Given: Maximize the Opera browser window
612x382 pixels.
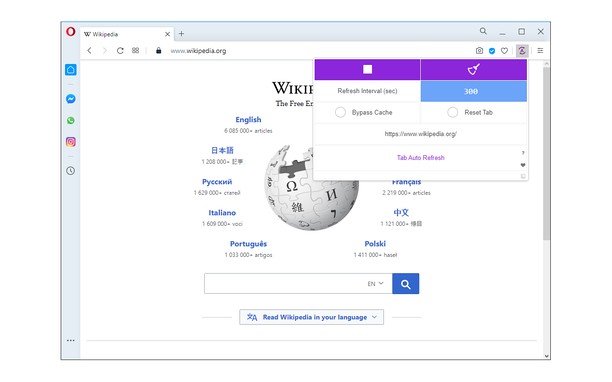Looking at the screenshot, I should coord(521,32).
